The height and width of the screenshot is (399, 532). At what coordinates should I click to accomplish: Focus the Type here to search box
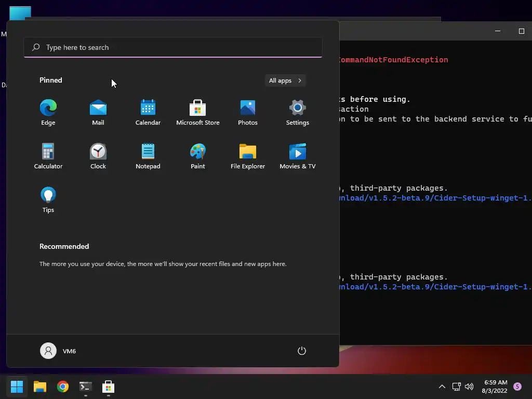point(173,47)
